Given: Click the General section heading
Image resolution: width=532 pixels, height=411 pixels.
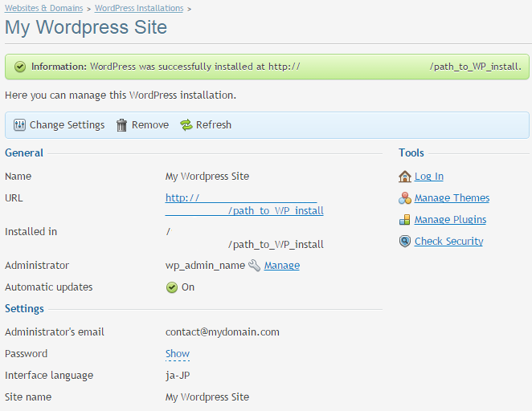Looking at the screenshot, I should pyautogui.click(x=24, y=153).
